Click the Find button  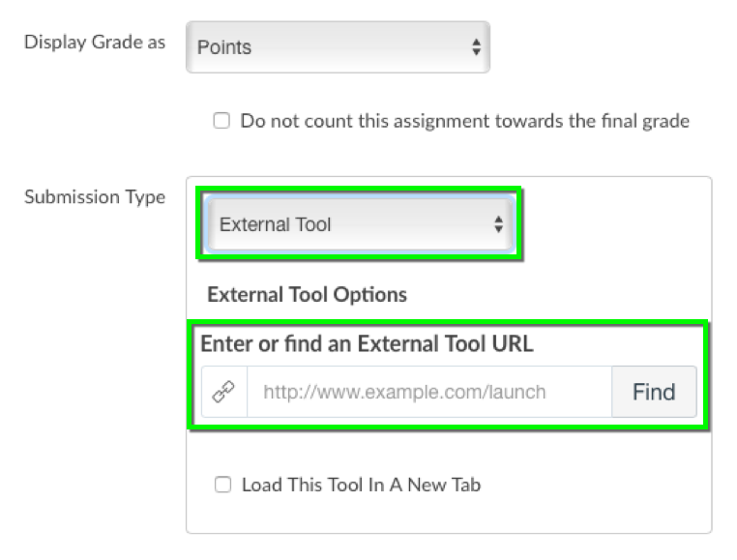pos(654,392)
